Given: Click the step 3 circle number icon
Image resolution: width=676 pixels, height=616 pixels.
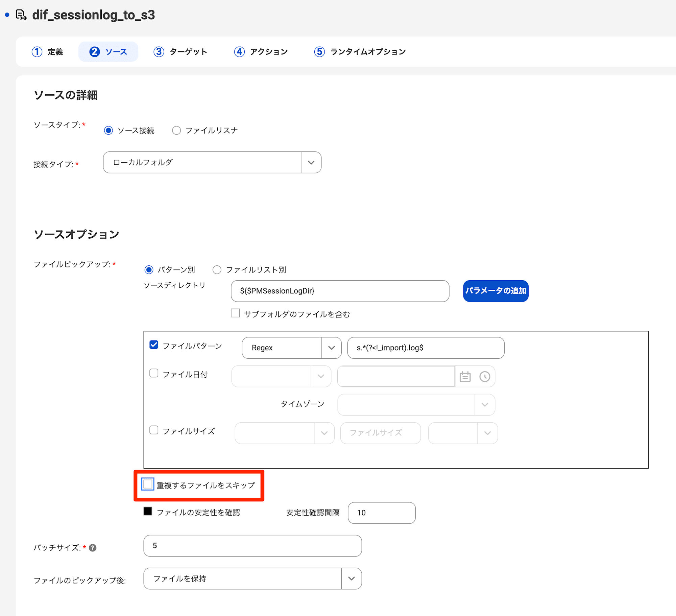Looking at the screenshot, I should coord(159,52).
